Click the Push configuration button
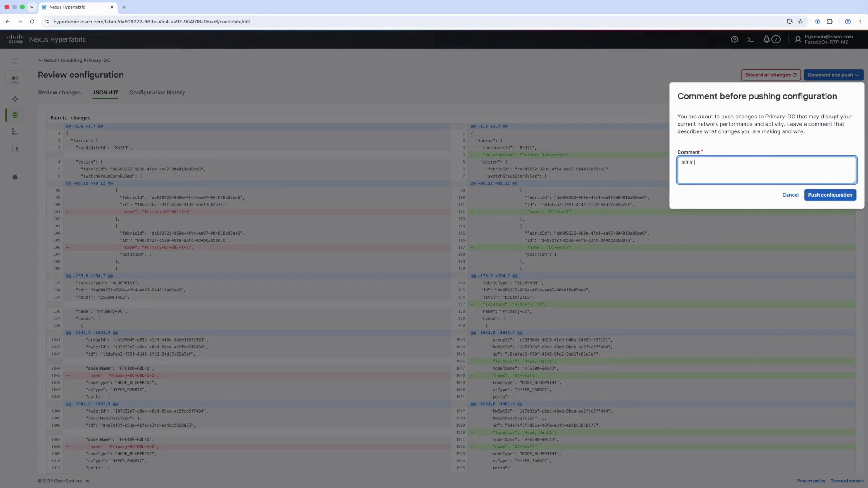Screen dimensions: 868x488 click(x=830, y=195)
